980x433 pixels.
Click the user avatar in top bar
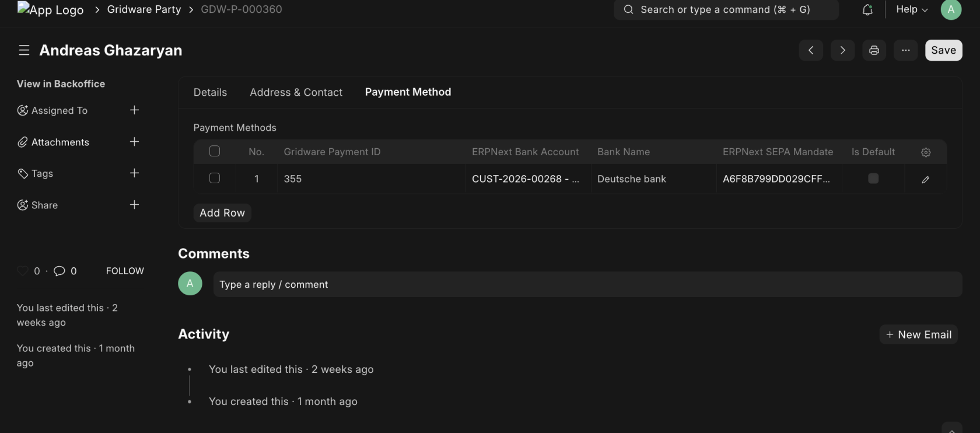tap(951, 10)
